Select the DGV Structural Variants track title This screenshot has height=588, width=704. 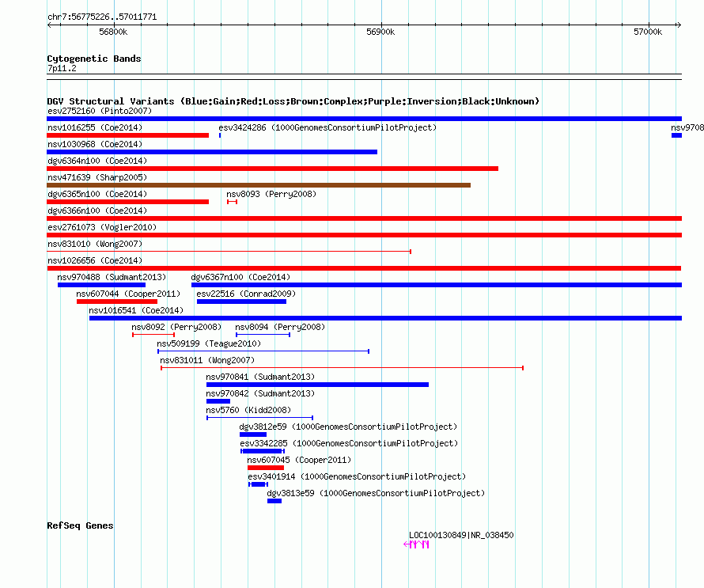point(293,101)
